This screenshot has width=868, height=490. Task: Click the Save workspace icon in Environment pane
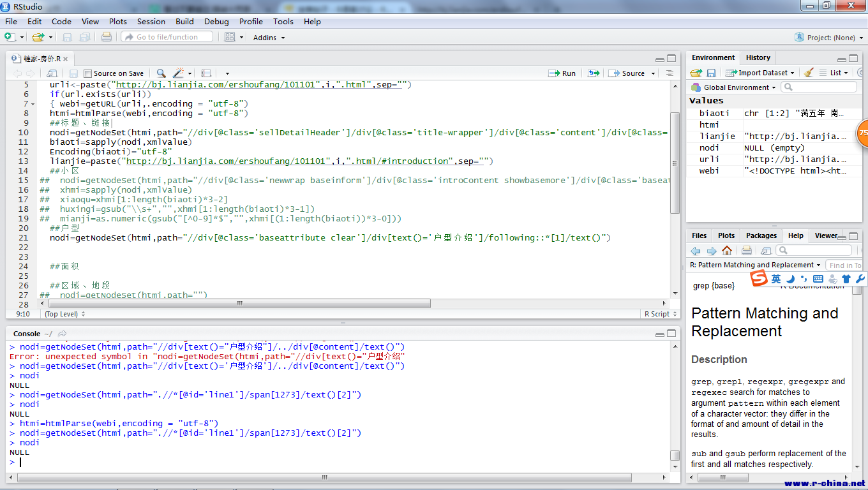711,73
